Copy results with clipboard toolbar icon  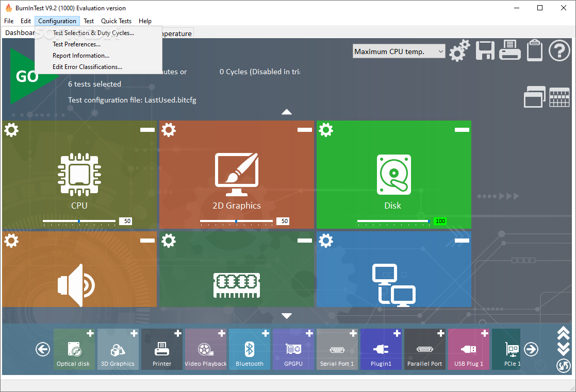coord(535,50)
